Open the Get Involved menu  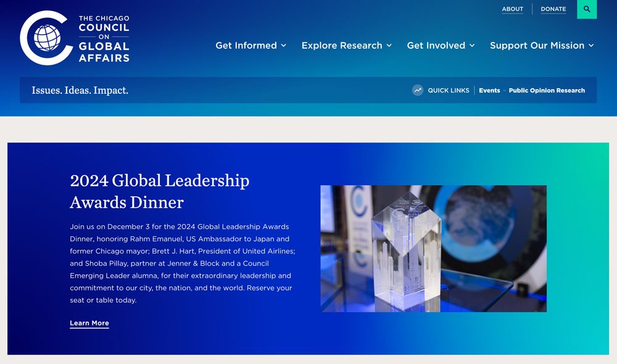click(x=436, y=46)
